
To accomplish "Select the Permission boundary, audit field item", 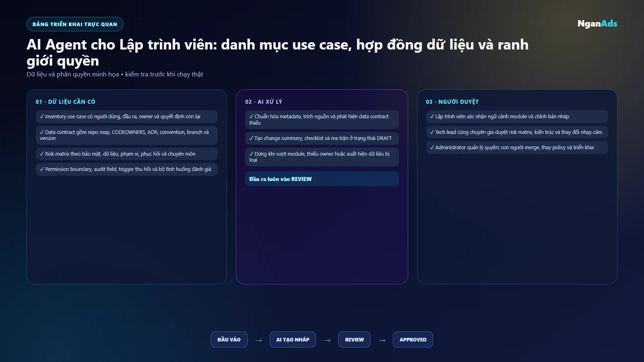I will click(127, 169).
